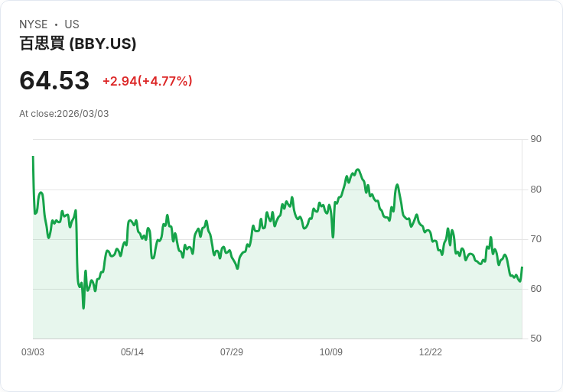The width and height of the screenshot is (563, 392).
Task: Click the +2.94(+4.77%) price change
Action: pyautogui.click(x=148, y=81)
